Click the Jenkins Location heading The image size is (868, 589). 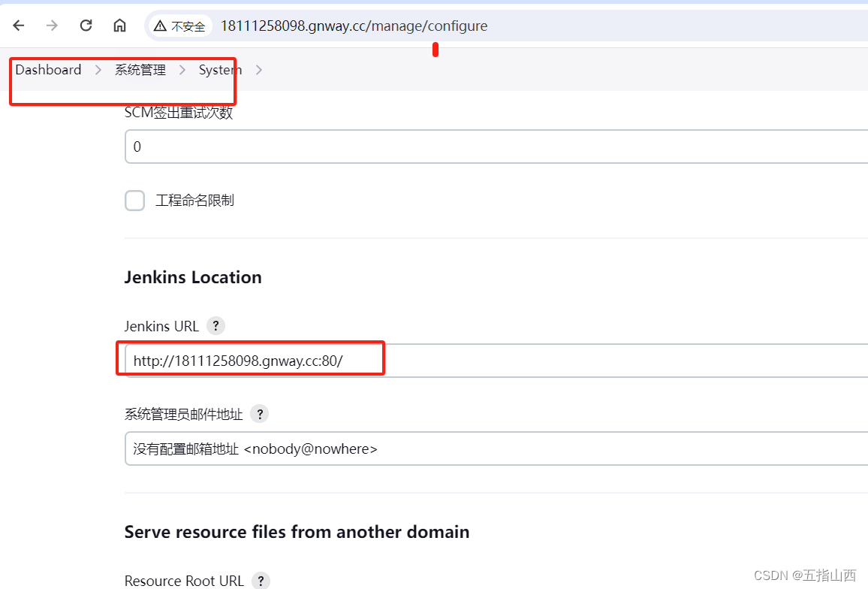(193, 277)
